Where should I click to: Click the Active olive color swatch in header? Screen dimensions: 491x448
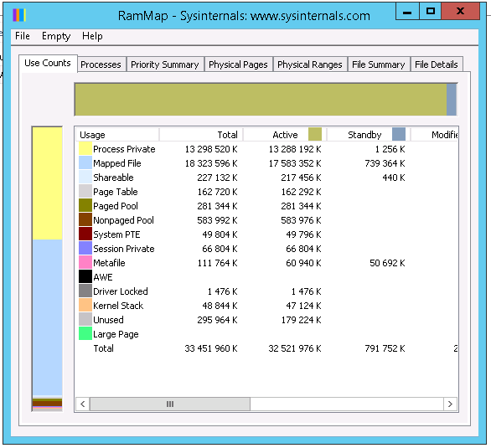click(x=315, y=134)
